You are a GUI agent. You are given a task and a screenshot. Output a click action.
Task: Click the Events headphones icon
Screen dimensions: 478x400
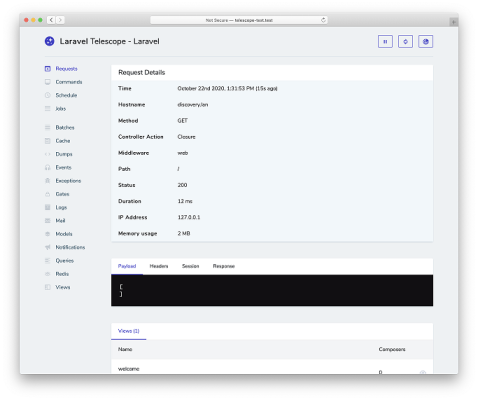(48, 168)
